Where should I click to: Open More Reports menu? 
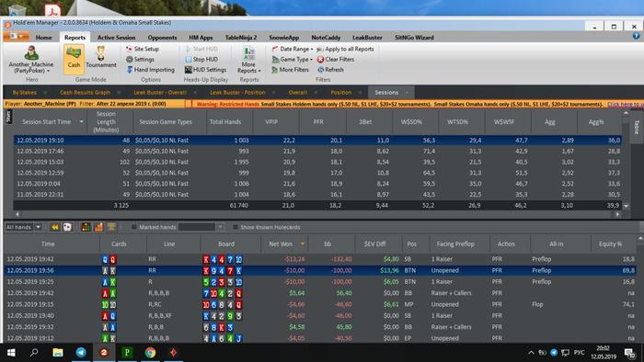click(x=248, y=60)
